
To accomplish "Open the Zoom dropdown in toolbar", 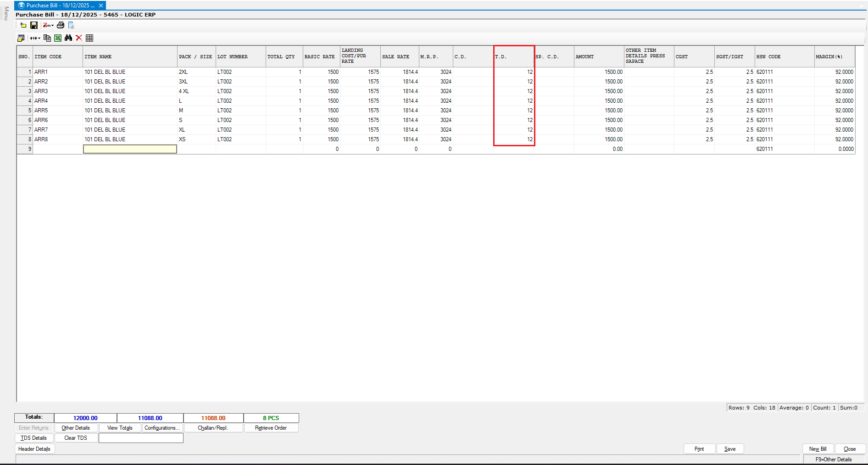I will coord(48,25).
